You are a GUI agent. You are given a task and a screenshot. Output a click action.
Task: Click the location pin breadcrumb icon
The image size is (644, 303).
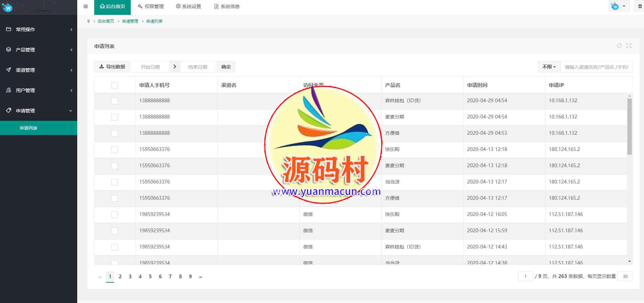(x=89, y=21)
